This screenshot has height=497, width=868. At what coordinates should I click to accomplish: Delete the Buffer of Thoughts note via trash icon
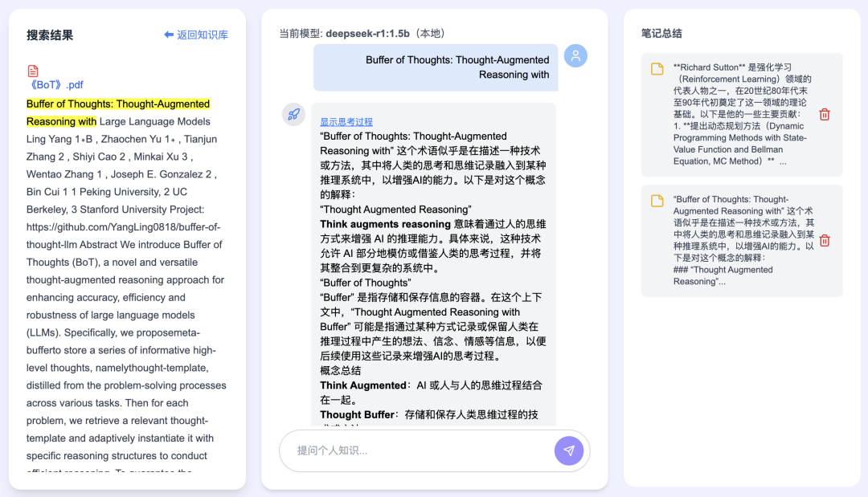824,239
